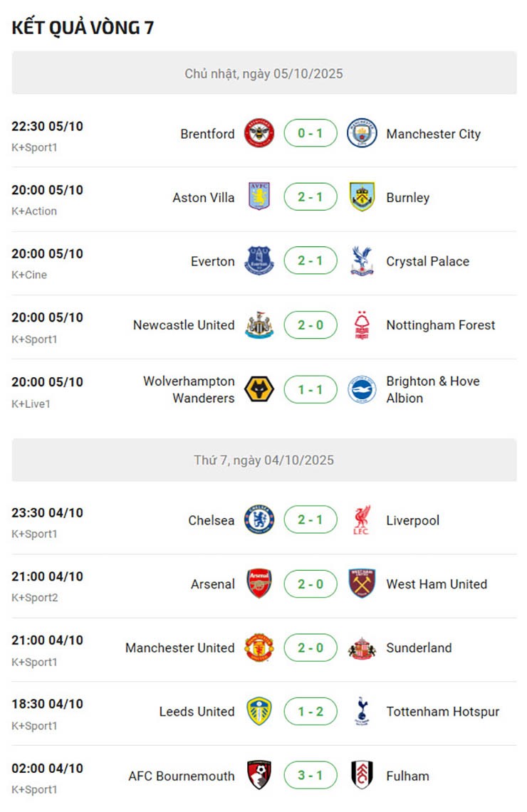Click the Newcastle United club crest
The image size is (527, 812).
pos(259,325)
